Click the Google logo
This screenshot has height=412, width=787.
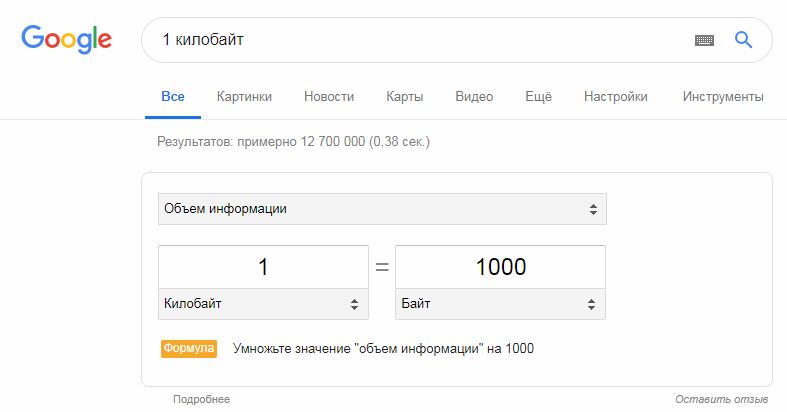click(x=66, y=39)
